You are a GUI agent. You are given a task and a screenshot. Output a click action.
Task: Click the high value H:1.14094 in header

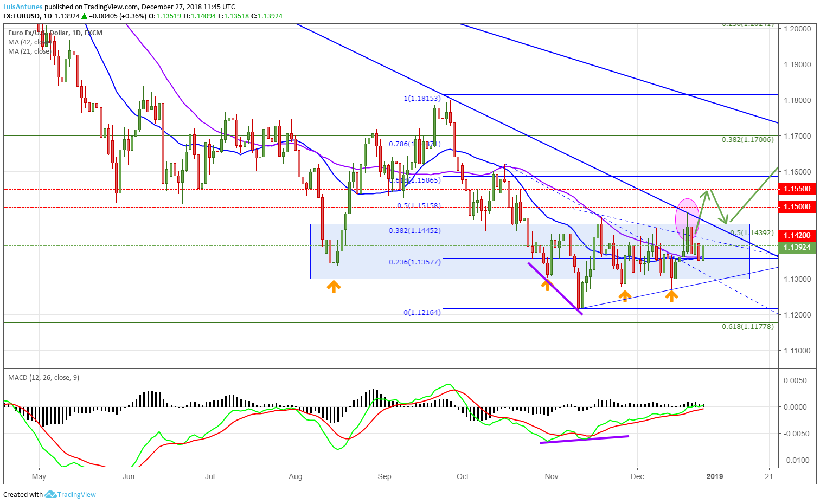[200, 16]
